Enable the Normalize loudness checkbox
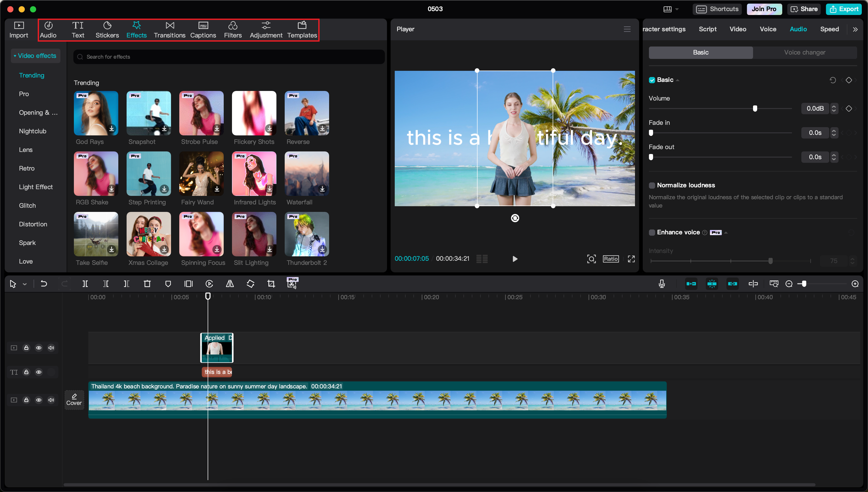 pos(652,185)
